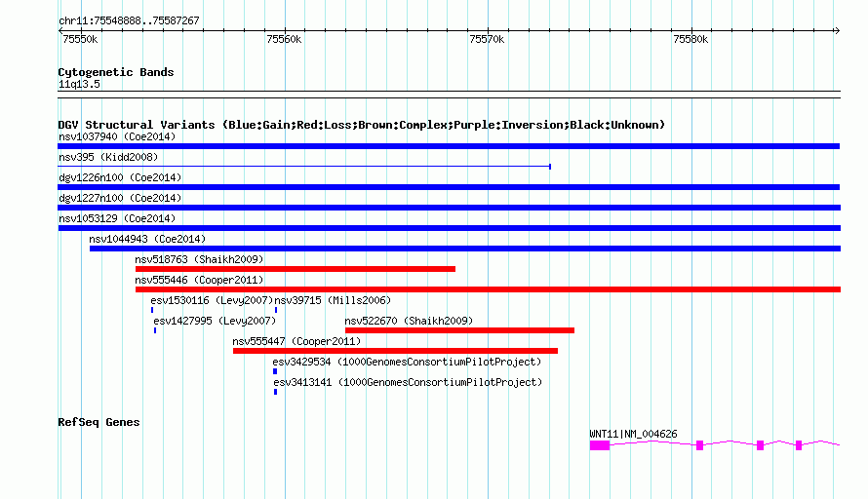Viewport: 868px width, 499px height.
Task: Click the right arrow of the ruler
Action: [x=837, y=31]
